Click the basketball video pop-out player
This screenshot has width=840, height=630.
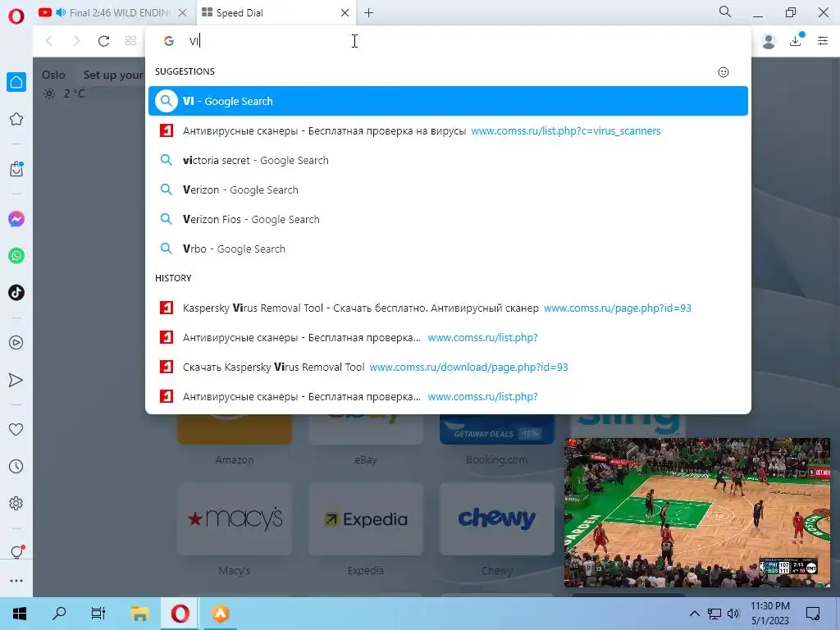tap(697, 513)
